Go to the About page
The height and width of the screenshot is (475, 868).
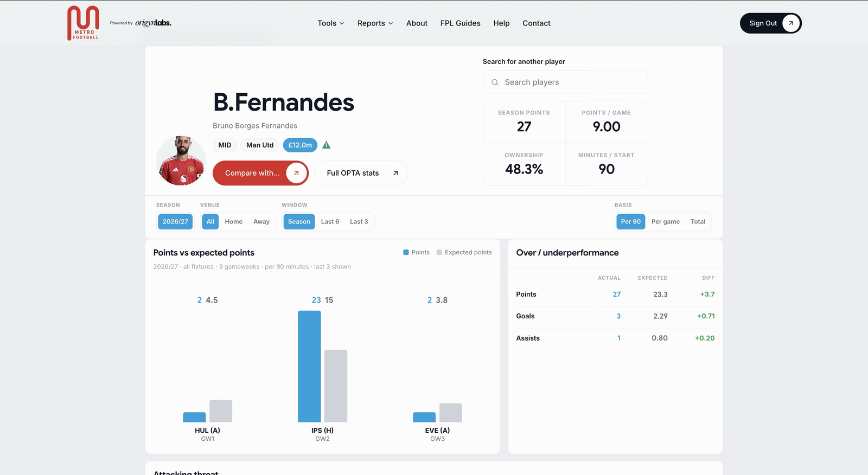pyautogui.click(x=417, y=23)
